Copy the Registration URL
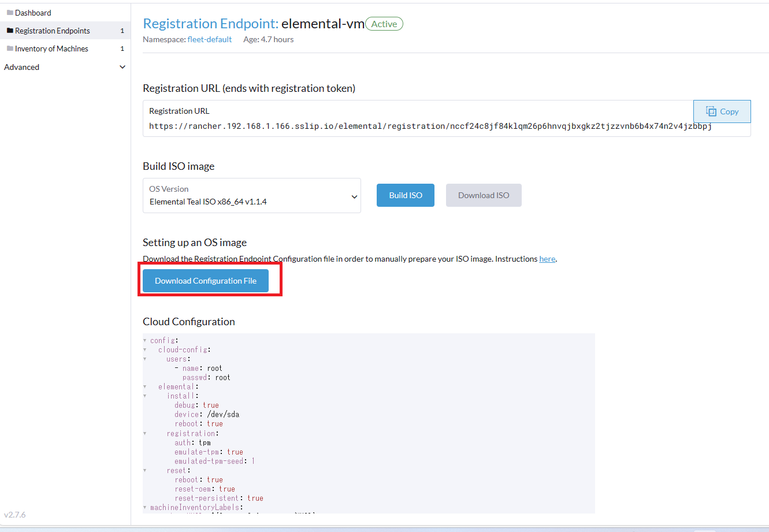Screen dimensions: 769x532 tap(722, 111)
